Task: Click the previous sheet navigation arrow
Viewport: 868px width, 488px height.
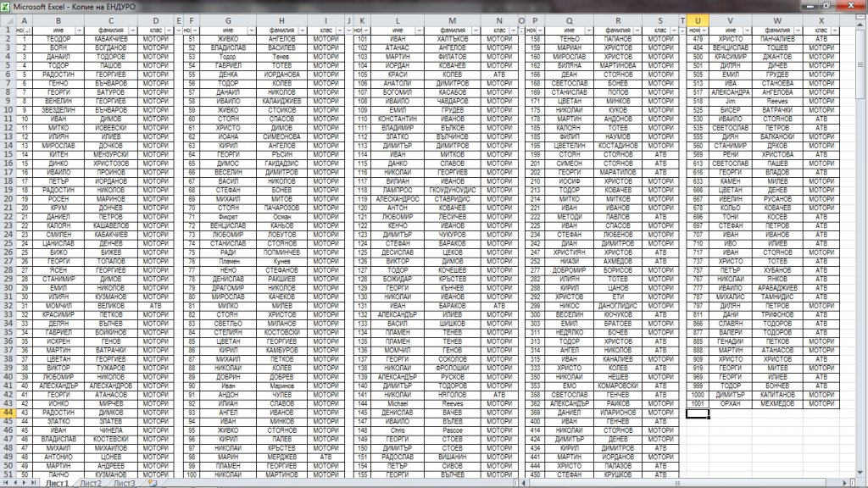Action: pyautogui.click(x=15, y=483)
